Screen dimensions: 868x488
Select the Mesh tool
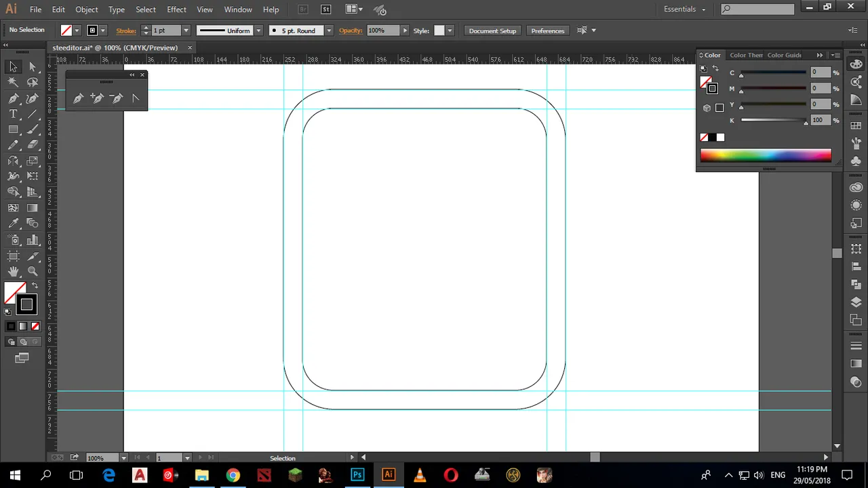tap(13, 208)
